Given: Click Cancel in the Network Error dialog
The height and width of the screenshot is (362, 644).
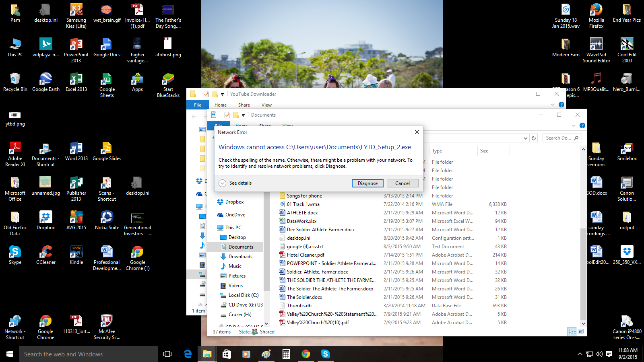Looking at the screenshot, I should coord(402,183).
